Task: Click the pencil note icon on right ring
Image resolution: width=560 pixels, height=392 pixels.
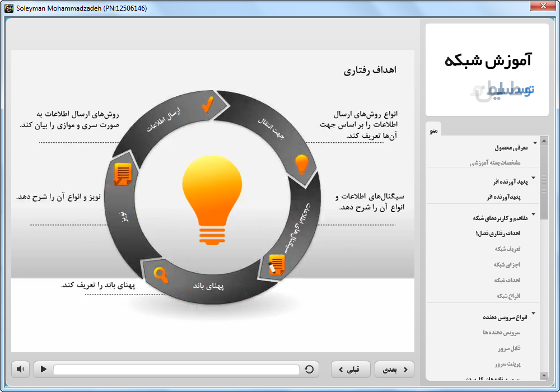Action: pyautogui.click(x=276, y=264)
